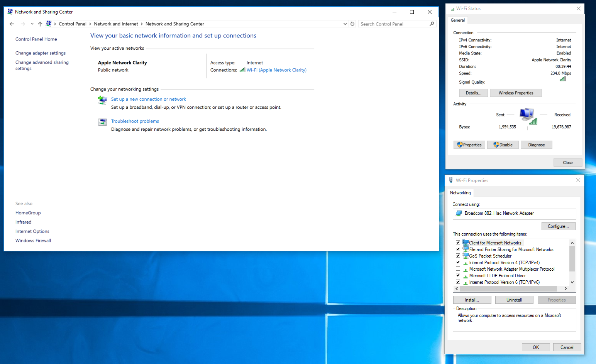Click the search magnifier icon
Viewport: 596px width, 364px height.
click(x=432, y=24)
